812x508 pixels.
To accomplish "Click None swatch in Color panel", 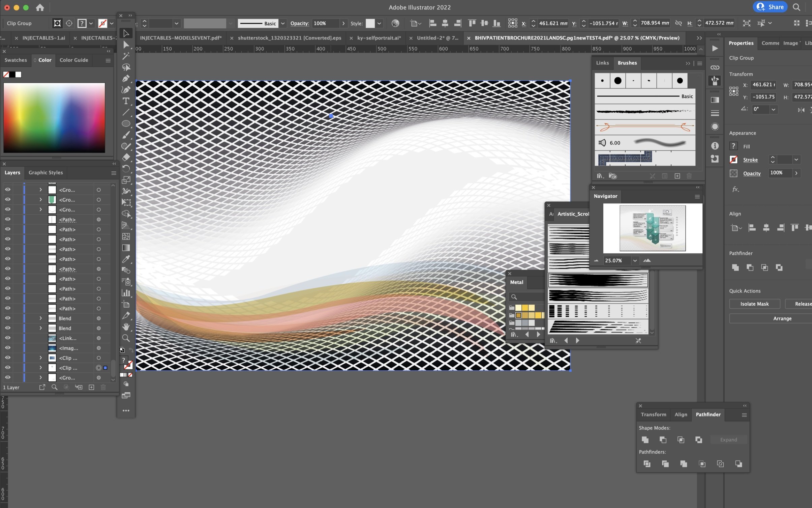I will click(6, 75).
